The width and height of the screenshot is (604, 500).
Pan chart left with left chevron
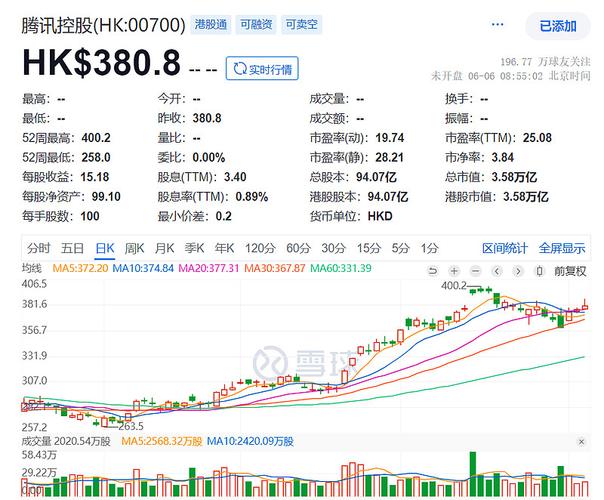[x=497, y=271]
